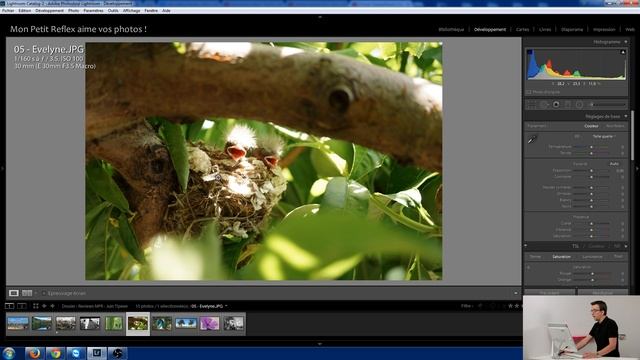640x360 pixels.
Task: Pick the white balance eyedropper
Action: 531,140
